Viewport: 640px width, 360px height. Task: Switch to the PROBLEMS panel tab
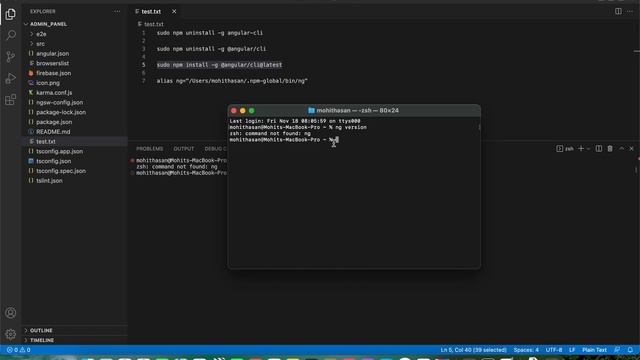pos(150,149)
